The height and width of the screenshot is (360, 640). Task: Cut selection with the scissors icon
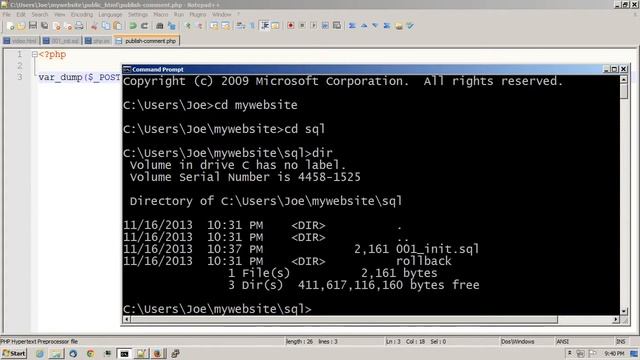94,26
